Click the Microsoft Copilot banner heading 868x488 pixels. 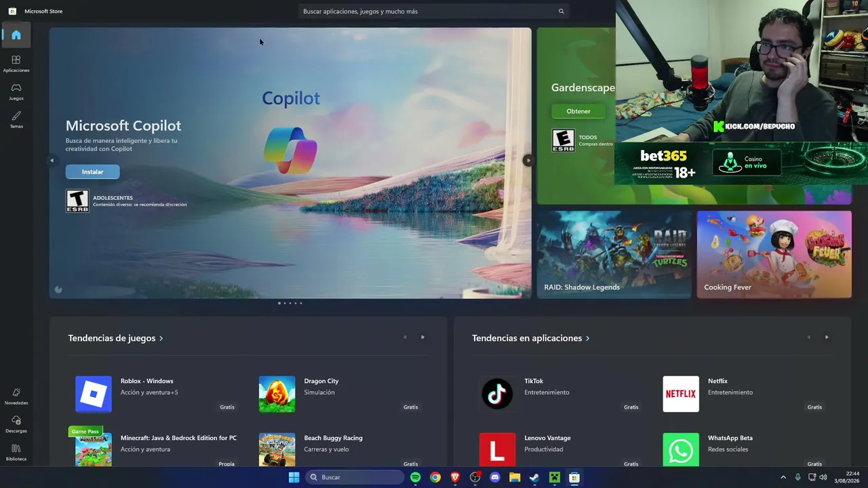[x=123, y=125]
